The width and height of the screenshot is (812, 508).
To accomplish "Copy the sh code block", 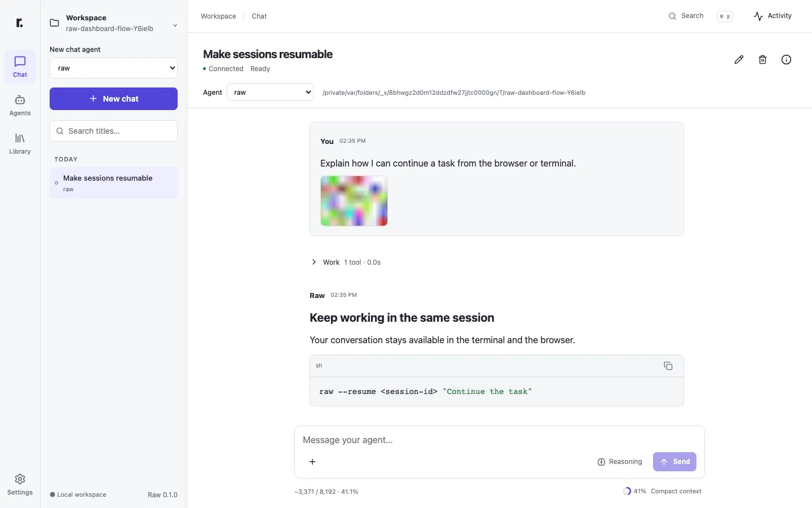I will 668,366.
